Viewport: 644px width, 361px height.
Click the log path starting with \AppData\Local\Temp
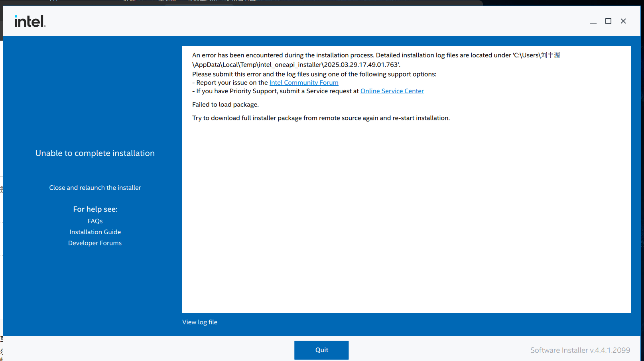click(296, 65)
